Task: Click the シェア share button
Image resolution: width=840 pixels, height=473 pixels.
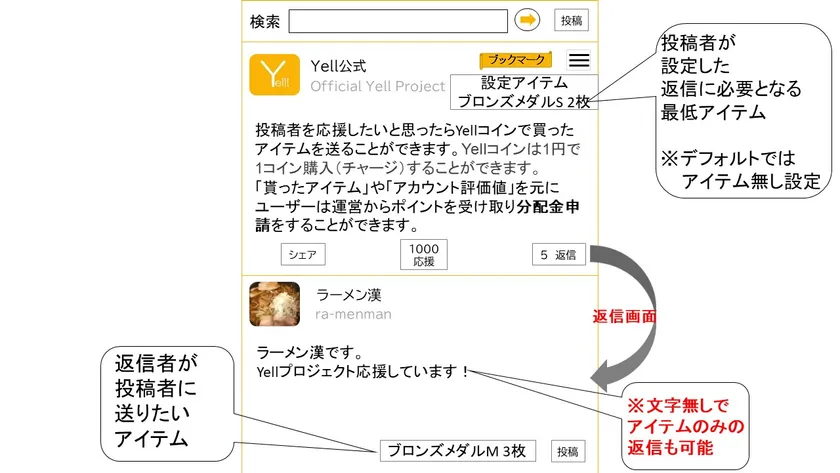Action: tap(303, 254)
